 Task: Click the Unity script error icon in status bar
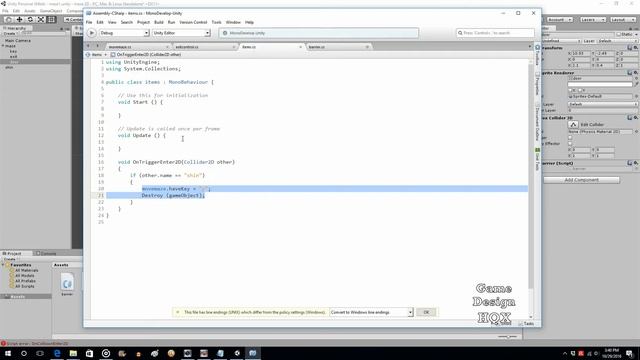point(3,344)
